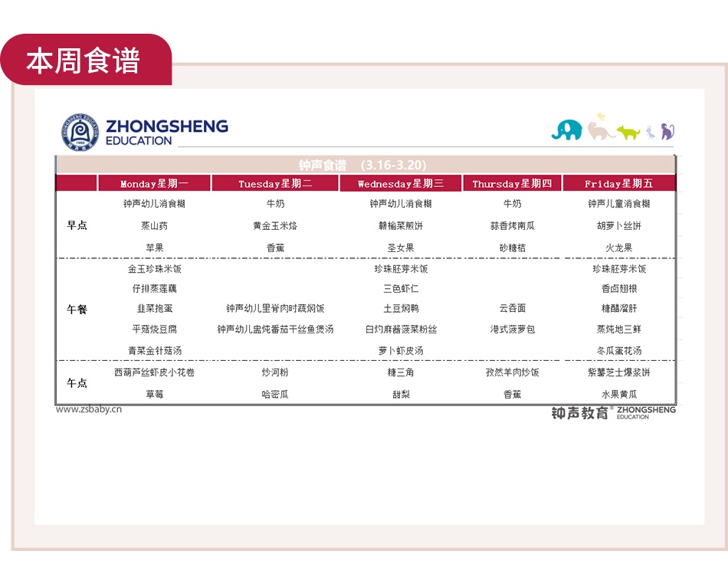Click the small light-blue ant icon
Image resolution: width=728 pixels, height=577 pixels.
(x=650, y=133)
